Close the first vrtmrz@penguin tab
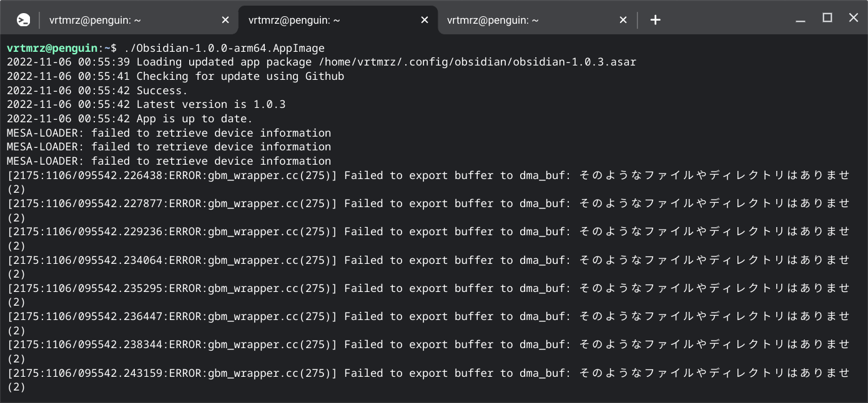868x403 pixels. pyautogui.click(x=225, y=20)
